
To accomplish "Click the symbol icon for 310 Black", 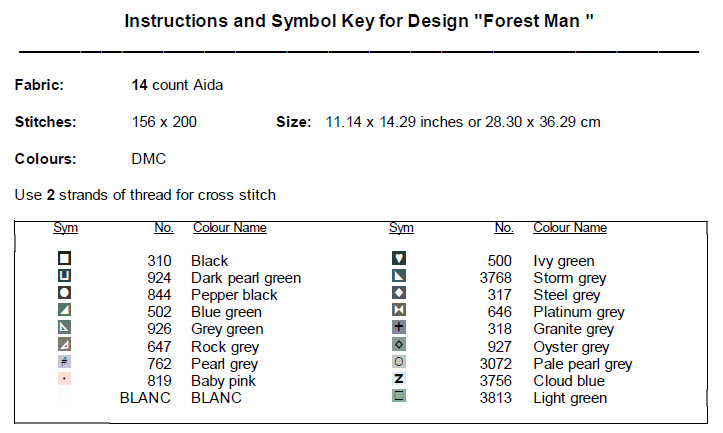I will click(65, 259).
